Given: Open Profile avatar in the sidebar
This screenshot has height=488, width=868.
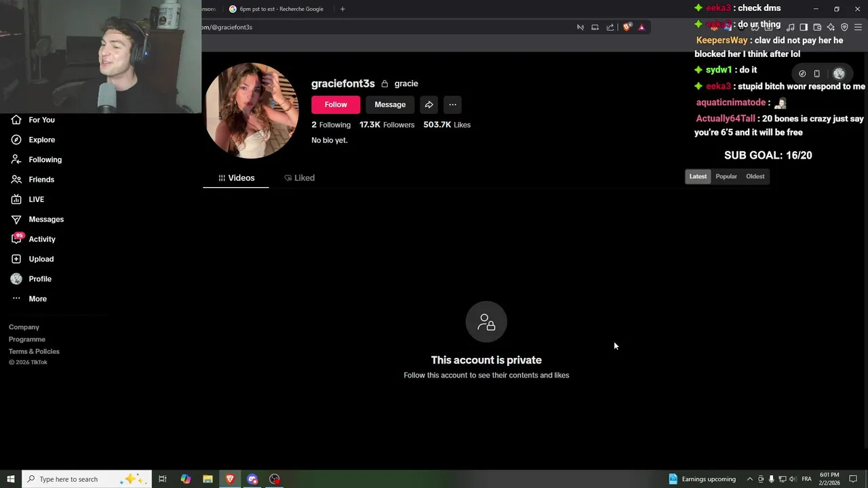Looking at the screenshot, I should pos(16,279).
